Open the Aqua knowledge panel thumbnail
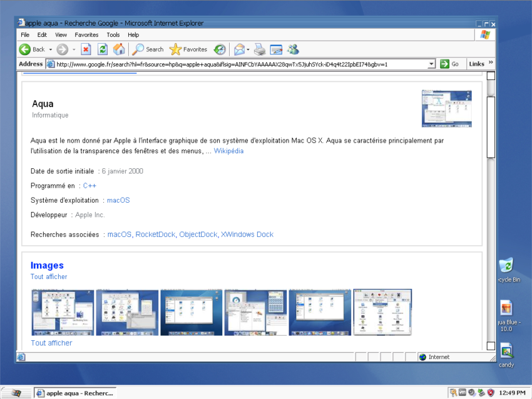Viewport: 532px width, 399px height. pos(446,108)
